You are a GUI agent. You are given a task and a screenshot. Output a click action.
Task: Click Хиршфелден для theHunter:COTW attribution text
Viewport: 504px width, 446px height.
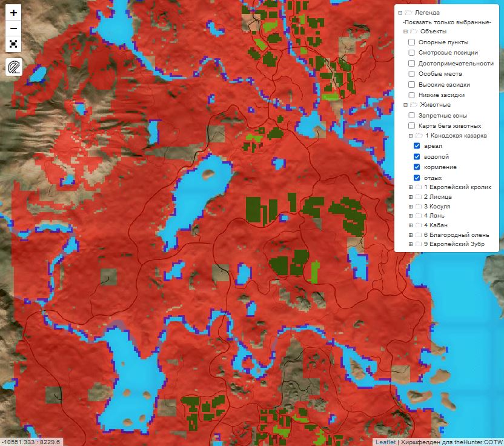click(x=453, y=442)
